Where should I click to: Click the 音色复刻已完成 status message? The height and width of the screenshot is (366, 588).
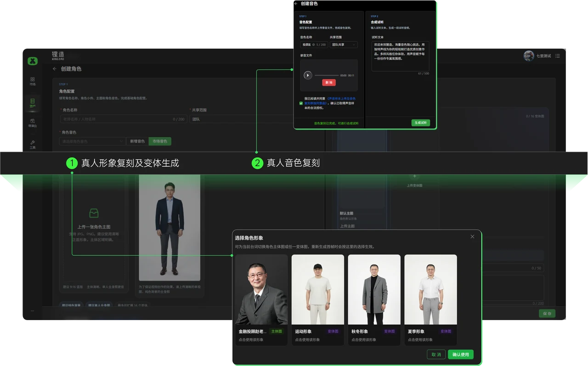click(336, 123)
